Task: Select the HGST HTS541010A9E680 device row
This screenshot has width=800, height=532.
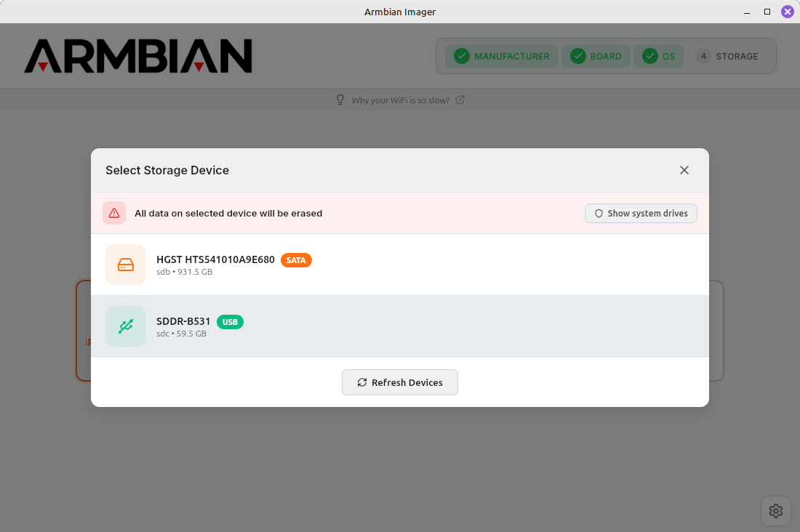Action: click(x=400, y=264)
